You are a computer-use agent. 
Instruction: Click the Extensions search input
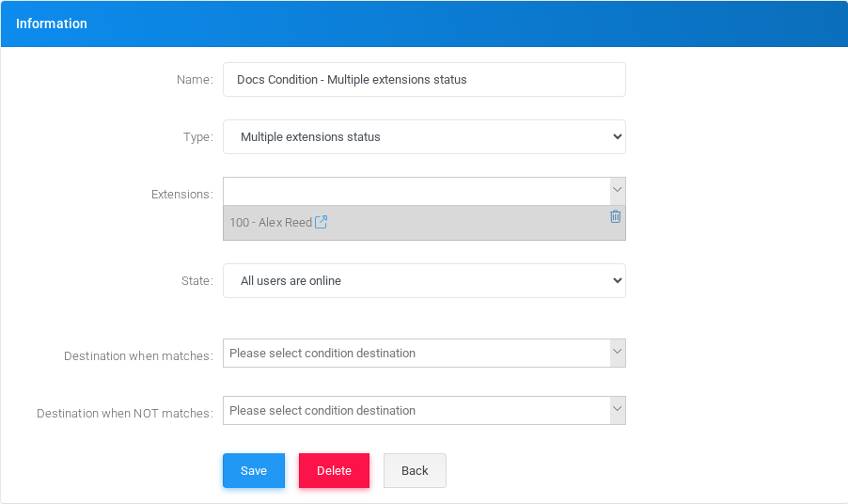(x=416, y=191)
